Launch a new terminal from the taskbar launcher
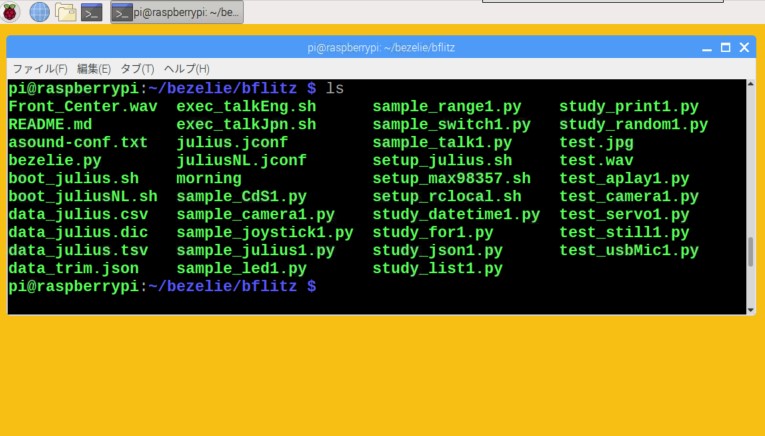 point(92,12)
